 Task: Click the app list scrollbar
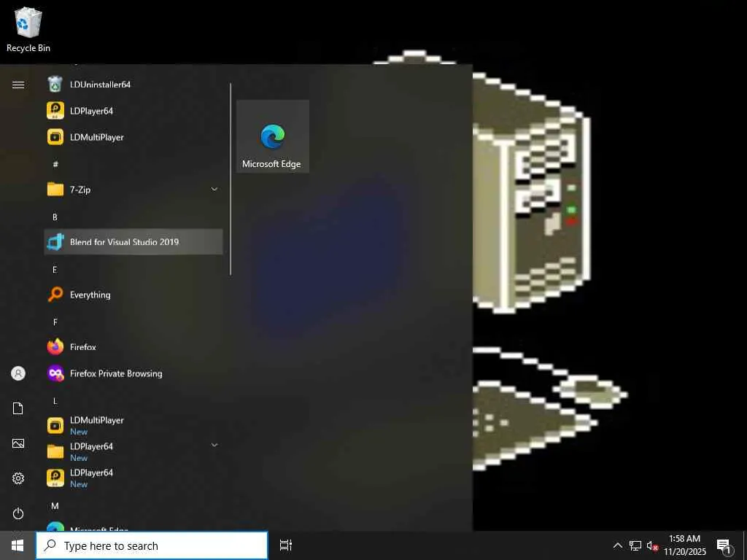pos(231,179)
